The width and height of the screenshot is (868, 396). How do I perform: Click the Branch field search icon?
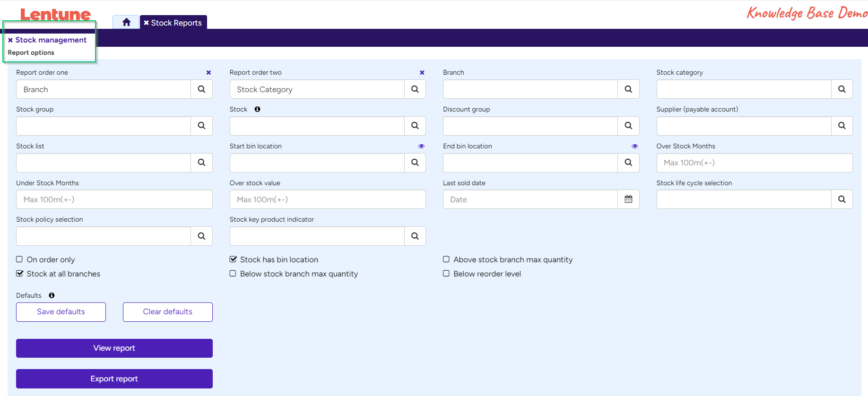tap(628, 89)
